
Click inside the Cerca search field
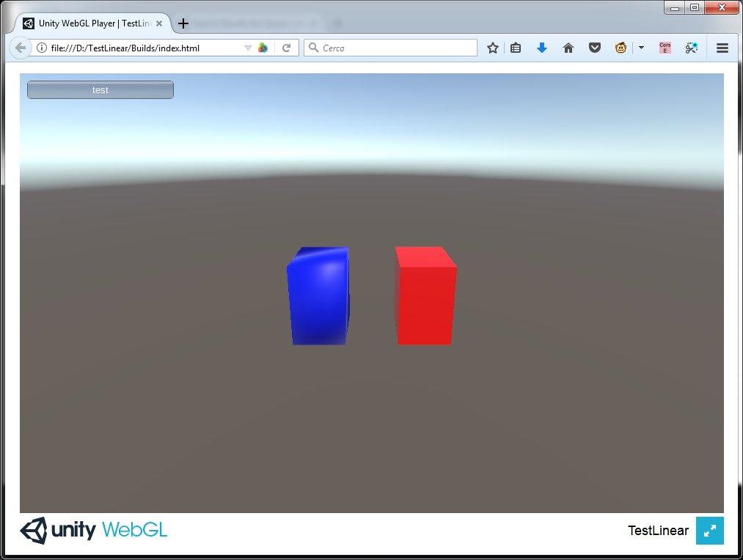click(x=389, y=47)
